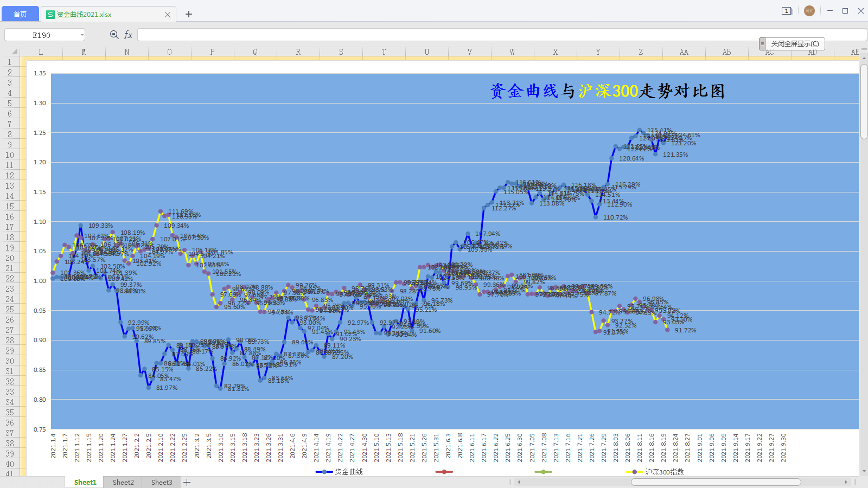Click 关闭全屏显示 button to exit fullscreen

click(795, 44)
